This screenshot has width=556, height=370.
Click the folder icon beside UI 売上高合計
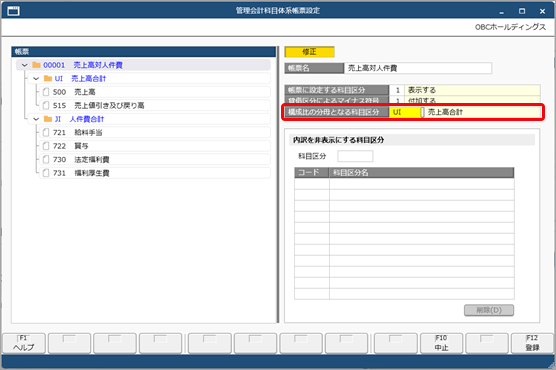[x=48, y=78]
